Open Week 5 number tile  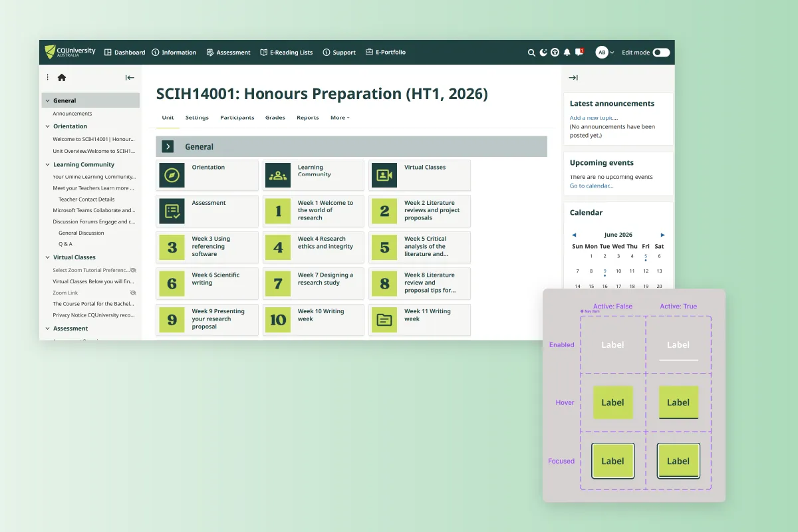pos(384,247)
